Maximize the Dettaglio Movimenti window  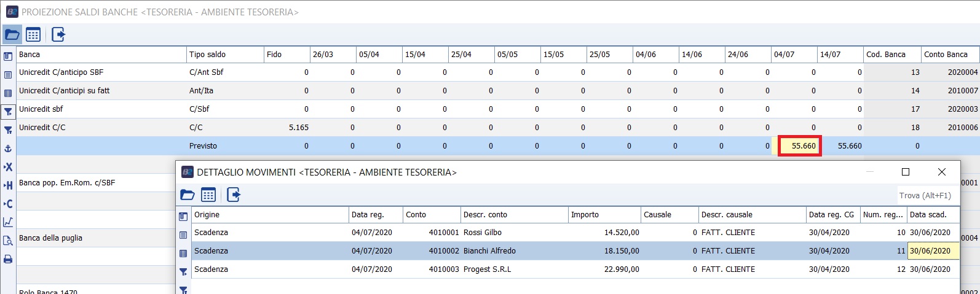pyautogui.click(x=905, y=172)
